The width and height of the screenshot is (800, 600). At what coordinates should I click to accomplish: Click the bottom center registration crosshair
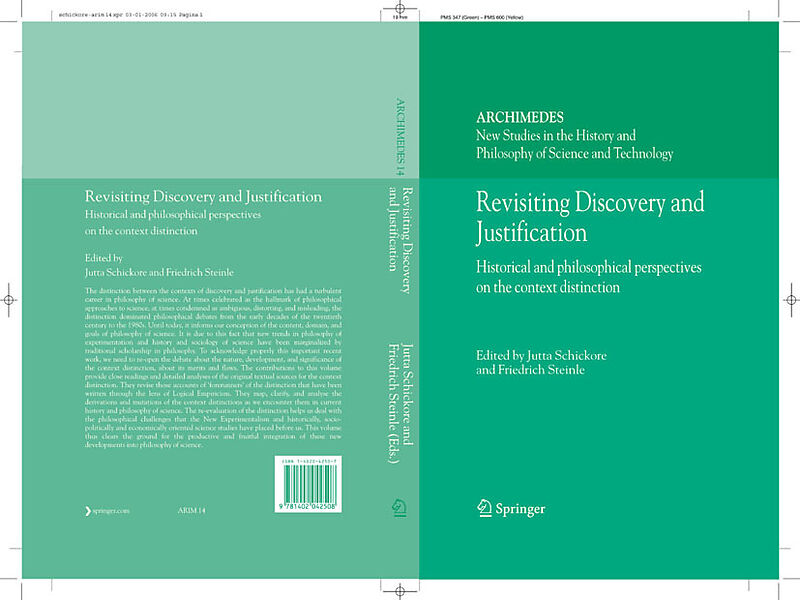coord(399,591)
